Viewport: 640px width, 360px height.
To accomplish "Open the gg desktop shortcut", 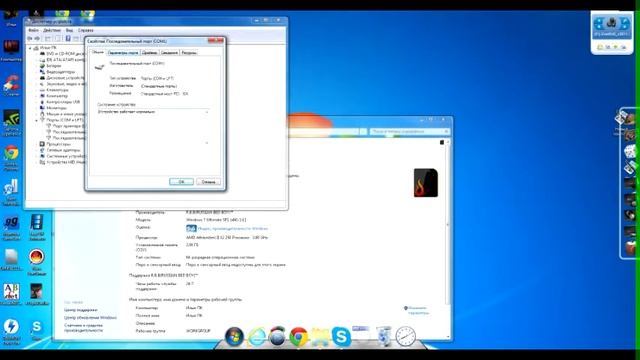I will [x=11, y=227].
